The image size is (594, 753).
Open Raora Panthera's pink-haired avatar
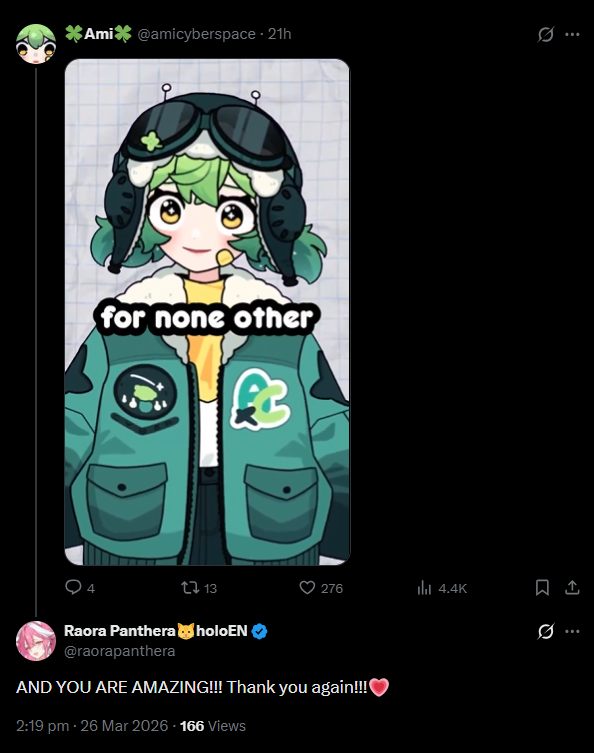[x=36, y=641]
